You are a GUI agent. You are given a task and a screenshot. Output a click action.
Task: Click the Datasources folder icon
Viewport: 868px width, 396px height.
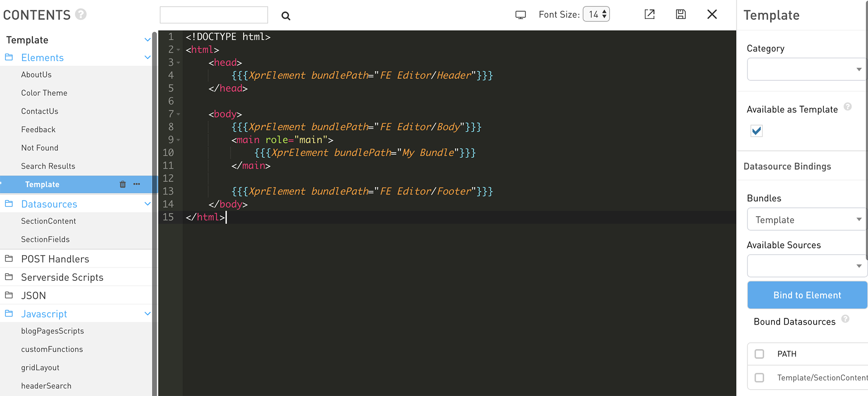(9, 204)
